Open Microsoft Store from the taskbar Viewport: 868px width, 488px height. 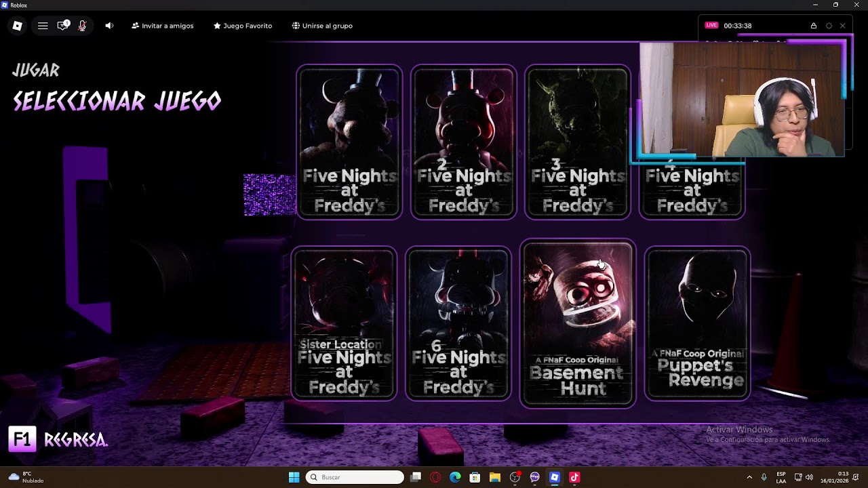475,477
